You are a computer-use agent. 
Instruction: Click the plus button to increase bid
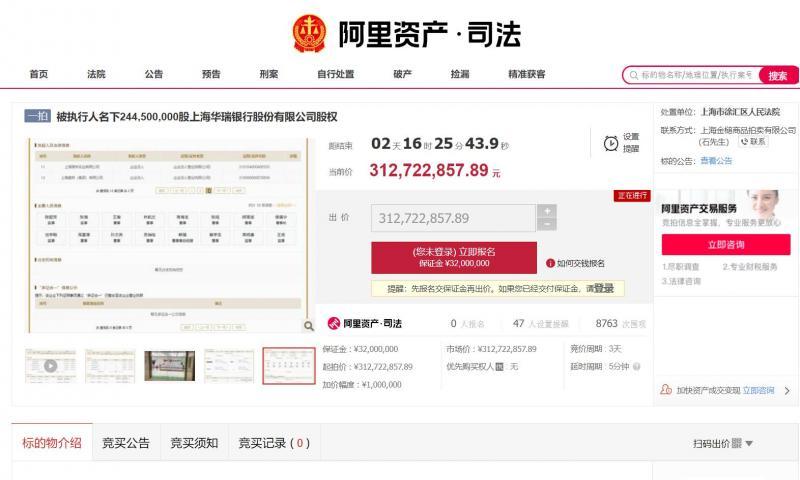coord(547,211)
